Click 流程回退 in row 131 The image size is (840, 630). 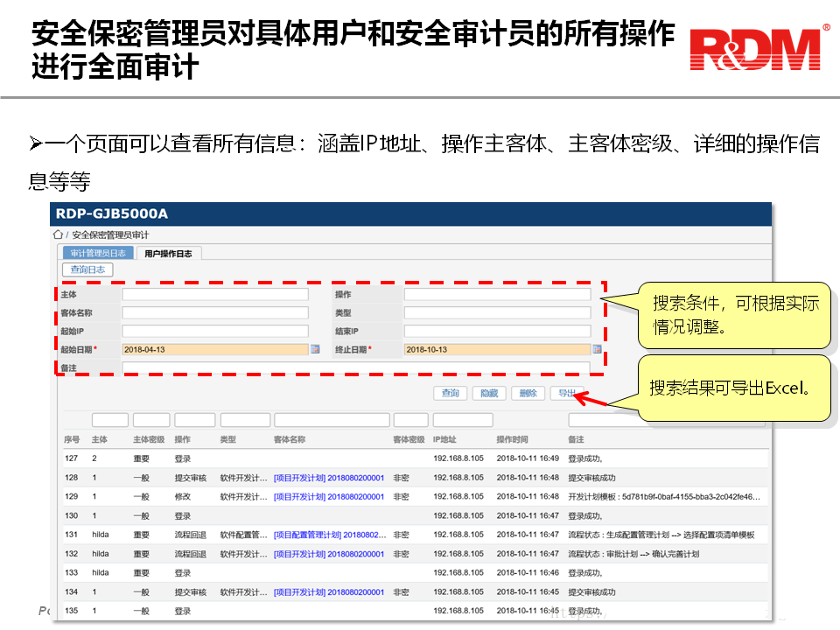[190, 535]
